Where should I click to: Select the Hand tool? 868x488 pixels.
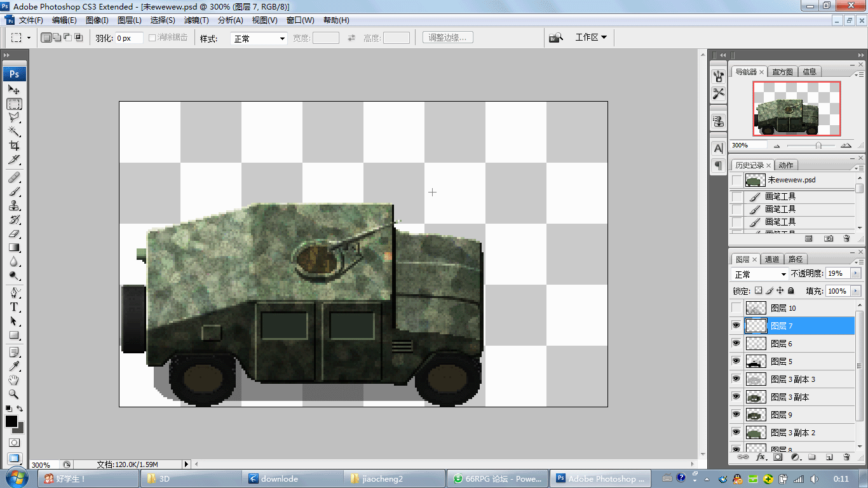(x=14, y=381)
